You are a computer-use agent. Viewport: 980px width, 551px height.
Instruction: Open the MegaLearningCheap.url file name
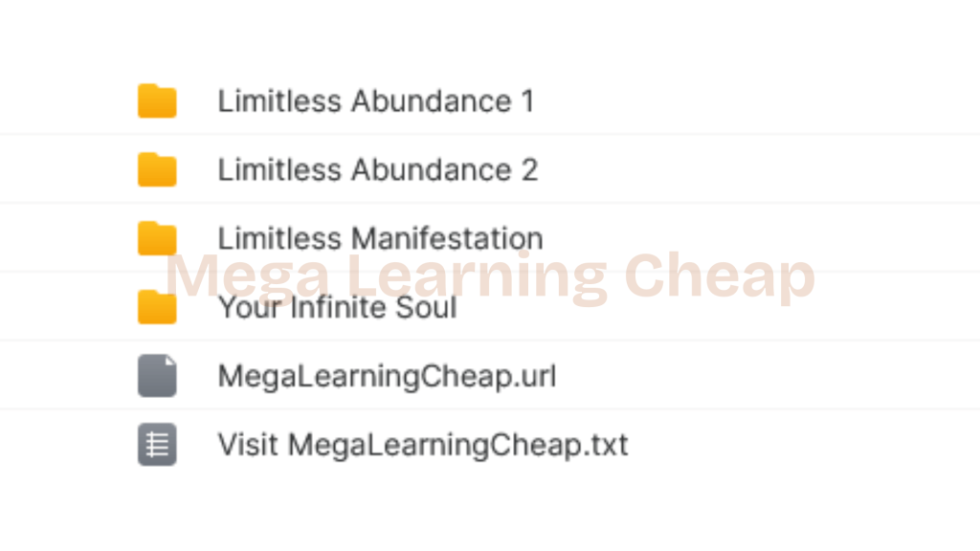387,376
